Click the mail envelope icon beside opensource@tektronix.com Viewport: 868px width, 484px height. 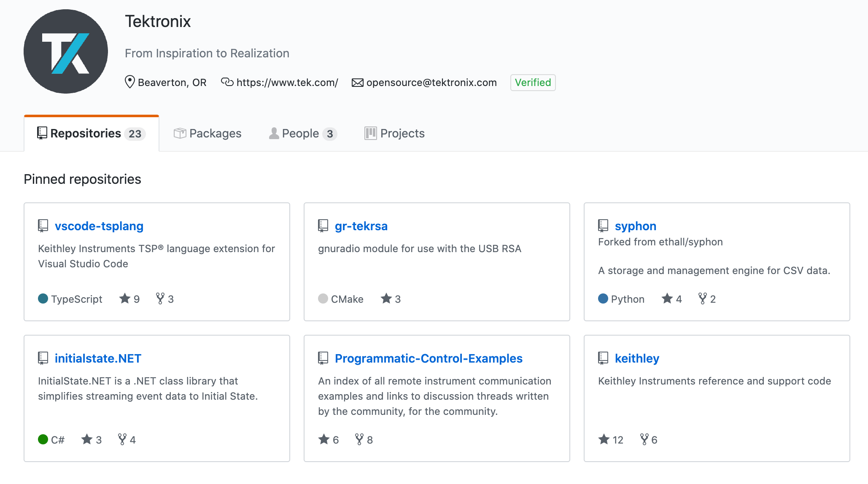click(357, 82)
